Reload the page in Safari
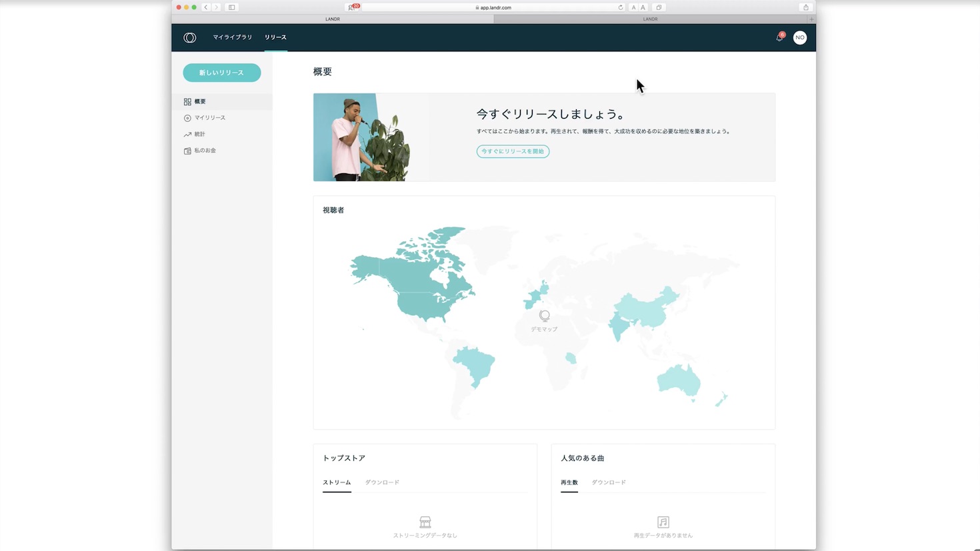Screen dimensions: 980x551 620,7
